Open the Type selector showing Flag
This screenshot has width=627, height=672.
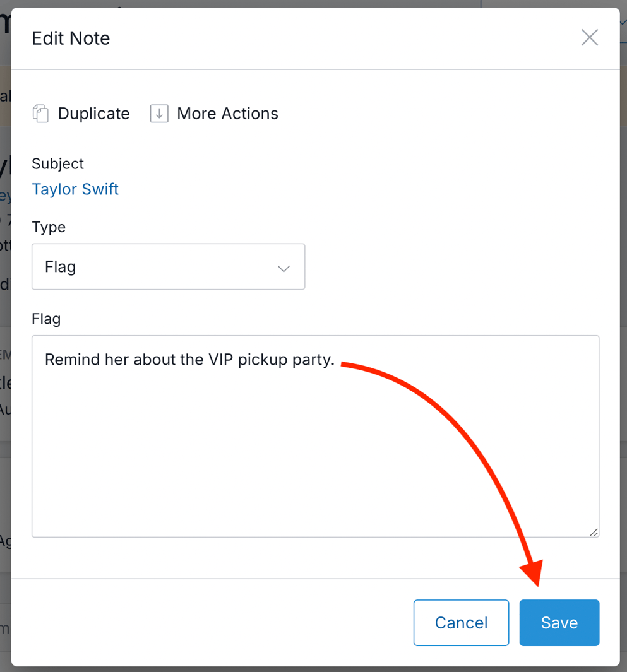coord(168,267)
